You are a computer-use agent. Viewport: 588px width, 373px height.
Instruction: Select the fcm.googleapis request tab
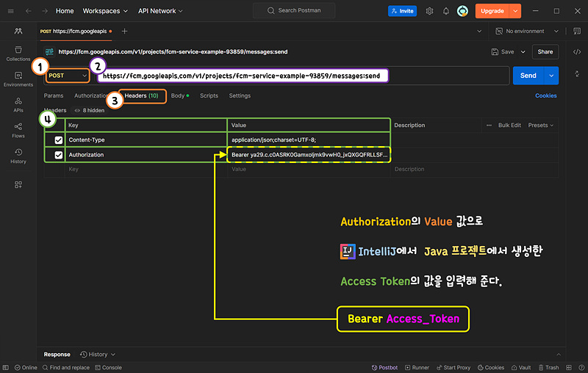[76, 31]
